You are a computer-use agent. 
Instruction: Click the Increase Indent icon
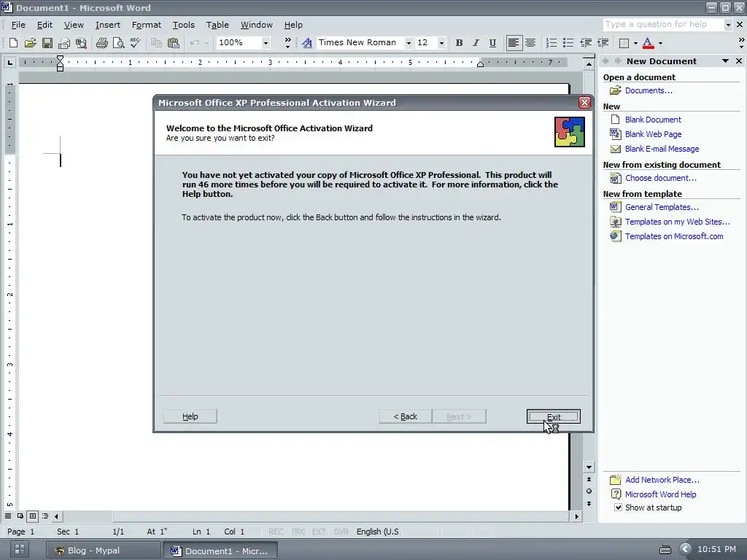603,43
